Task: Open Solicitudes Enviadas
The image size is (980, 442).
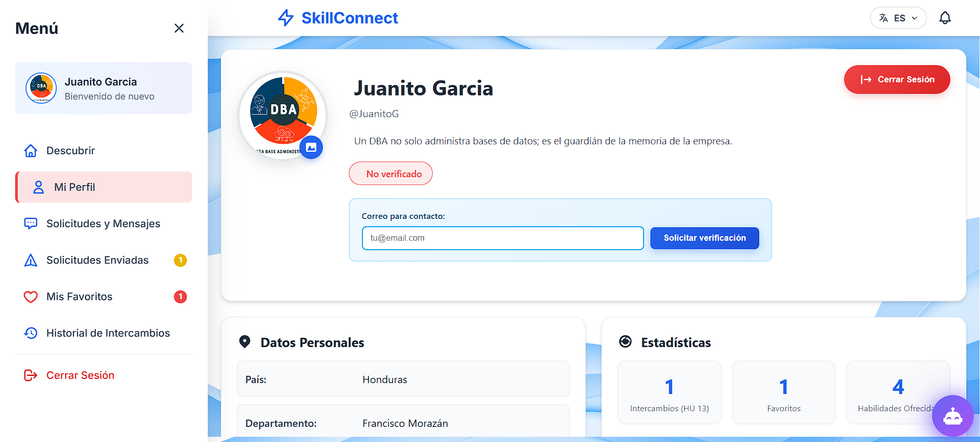Action: [104, 260]
